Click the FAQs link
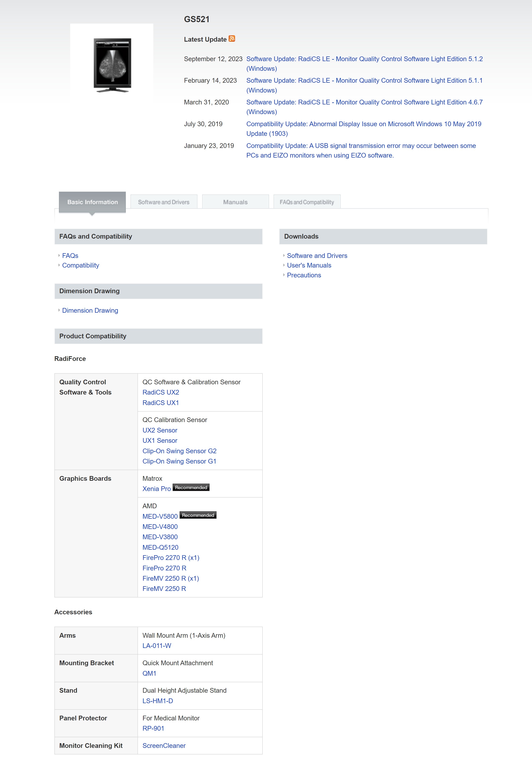Viewport: 532px width, 784px height. tap(70, 256)
